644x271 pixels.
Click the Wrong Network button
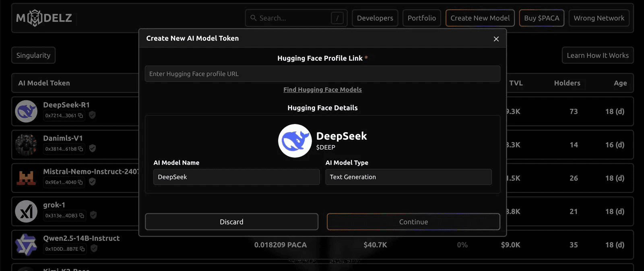(599, 18)
